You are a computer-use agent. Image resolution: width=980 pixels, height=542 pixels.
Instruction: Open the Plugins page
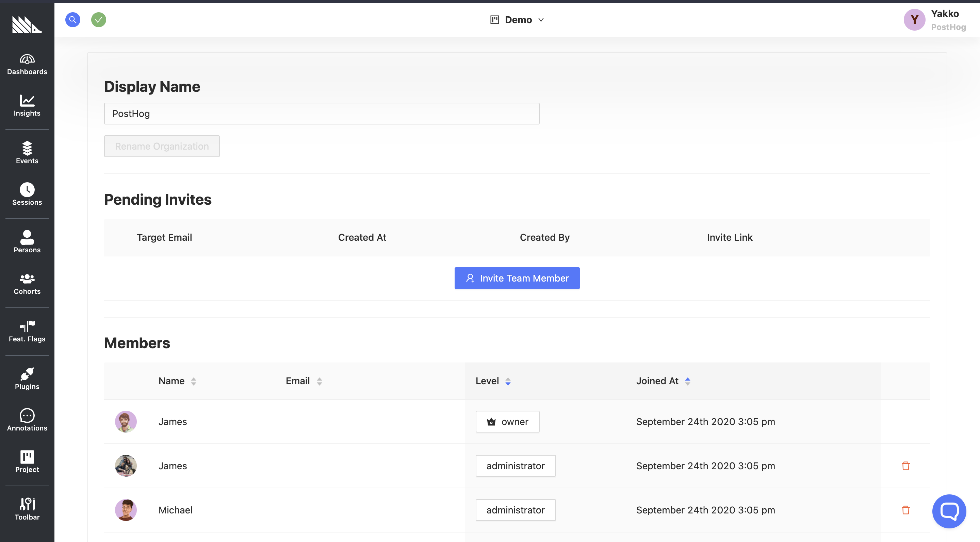tap(27, 378)
